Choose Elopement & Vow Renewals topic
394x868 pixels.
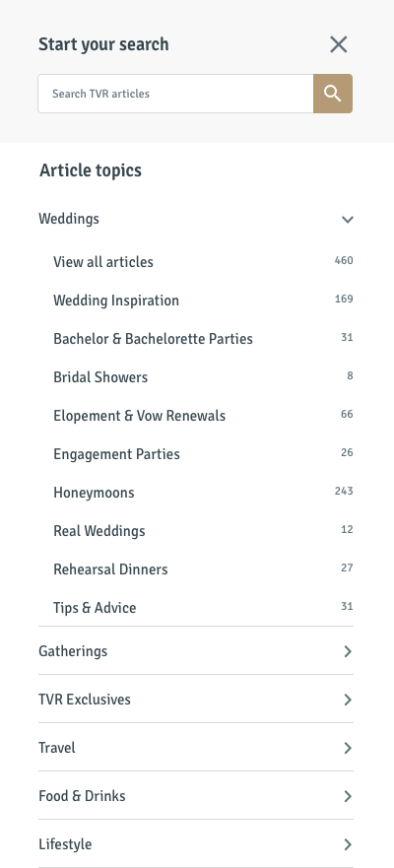(x=140, y=416)
